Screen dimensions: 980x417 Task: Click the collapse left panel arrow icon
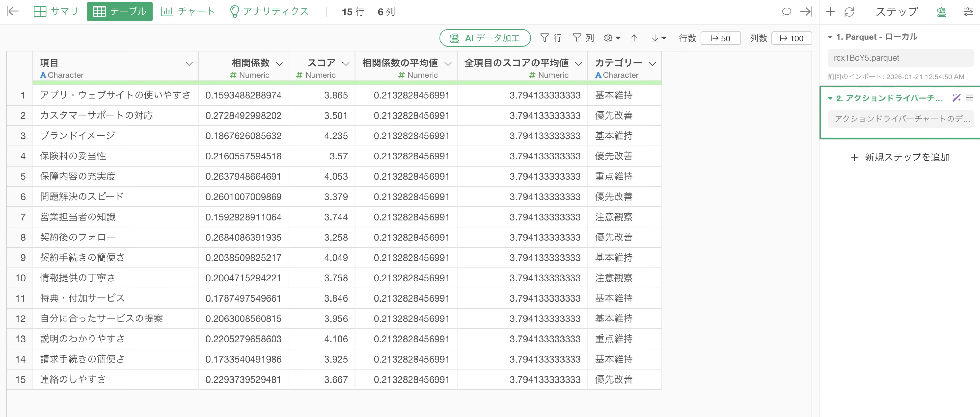coord(13,11)
